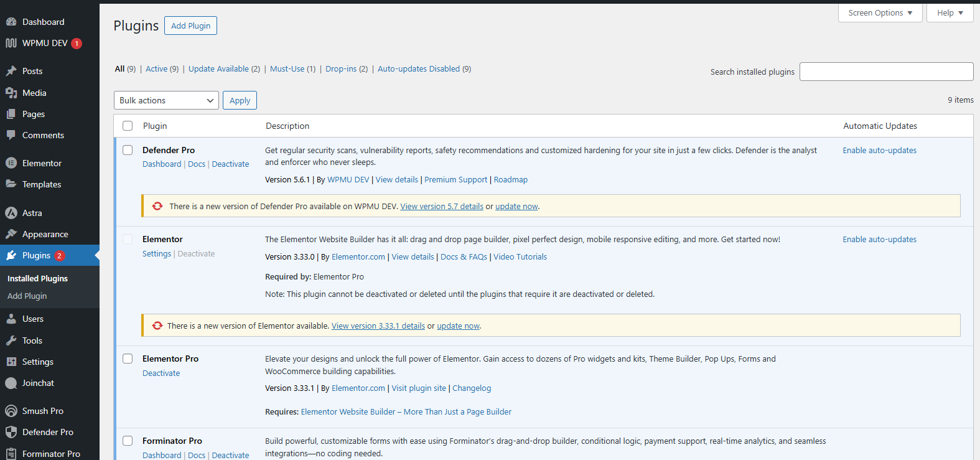
Task: Show All (9) plugins filter
Action: 125,68
